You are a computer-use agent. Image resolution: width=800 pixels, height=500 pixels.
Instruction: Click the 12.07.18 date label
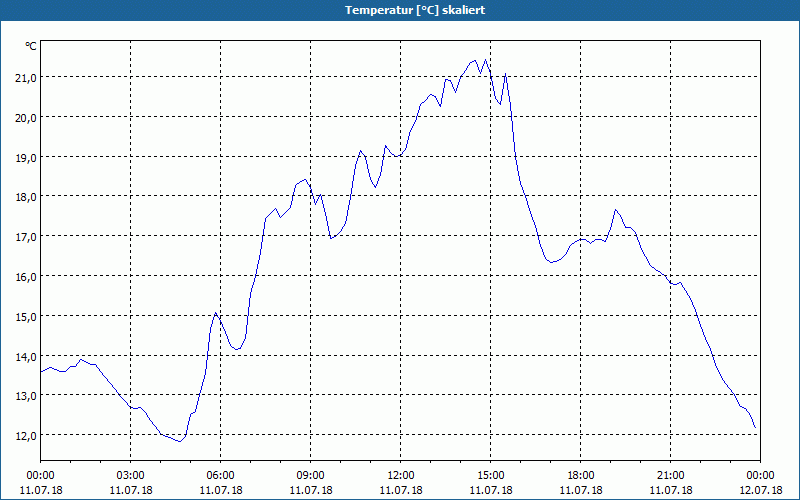click(760, 490)
